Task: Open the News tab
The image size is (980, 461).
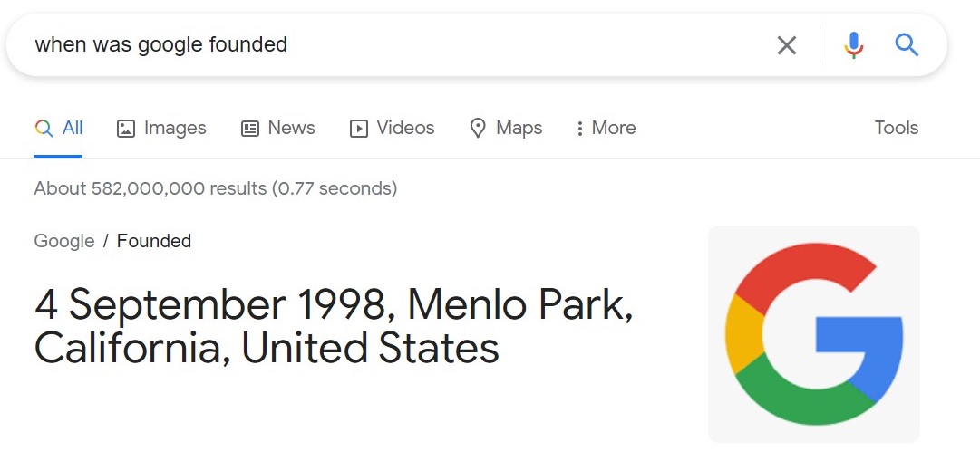Action: click(278, 128)
